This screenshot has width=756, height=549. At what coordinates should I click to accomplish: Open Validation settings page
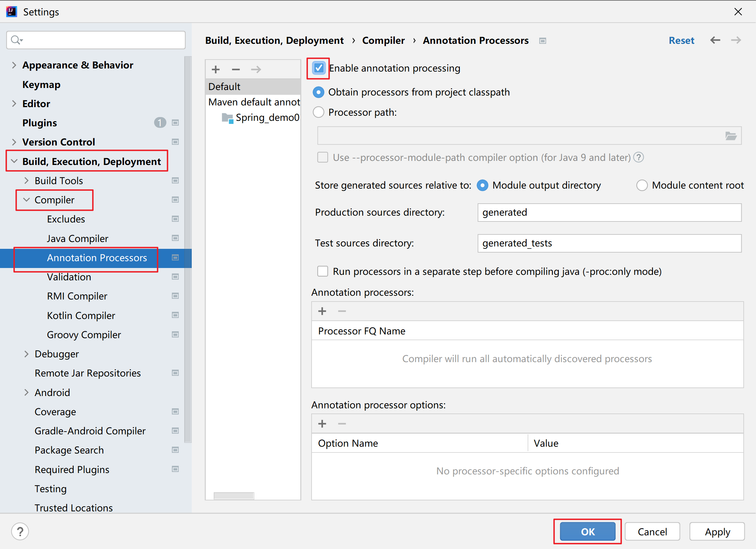point(69,277)
